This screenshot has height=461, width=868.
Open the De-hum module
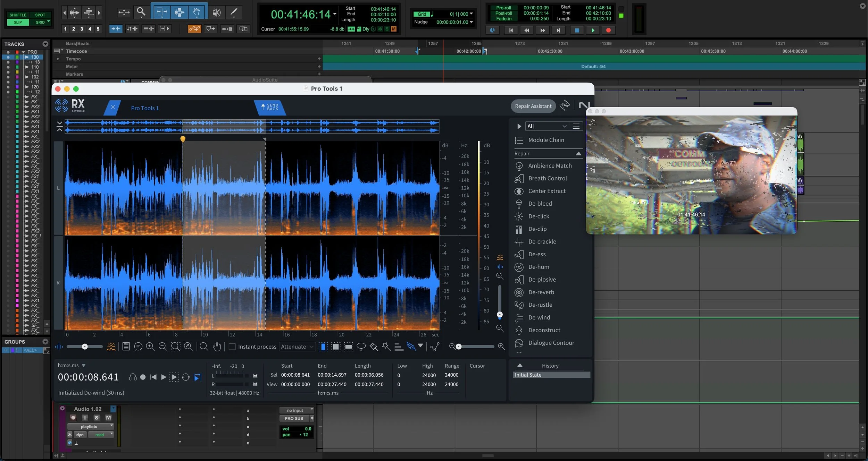(x=539, y=267)
